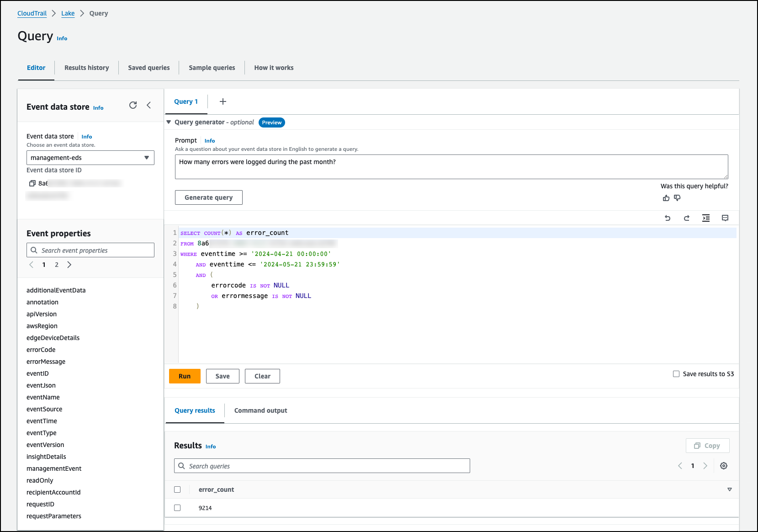758x532 pixels.
Task: Give thumbs up feedback on the query
Action: click(x=666, y=198)
